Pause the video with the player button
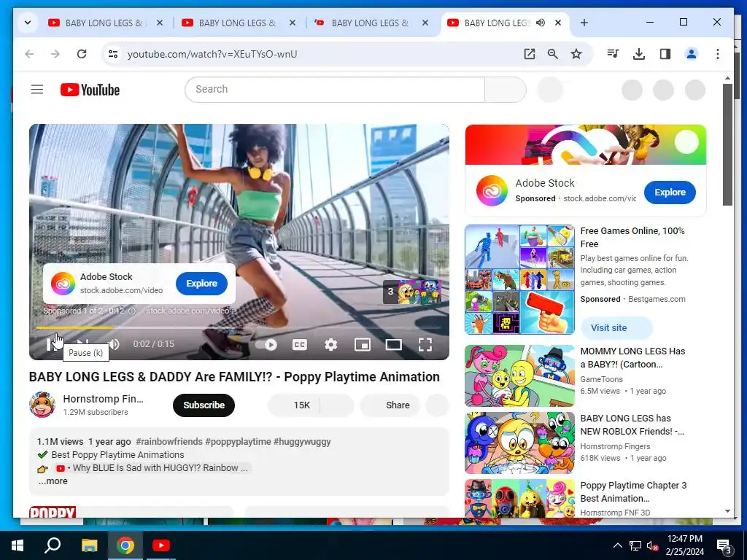747x560 pixels. [x=52, y=344]
